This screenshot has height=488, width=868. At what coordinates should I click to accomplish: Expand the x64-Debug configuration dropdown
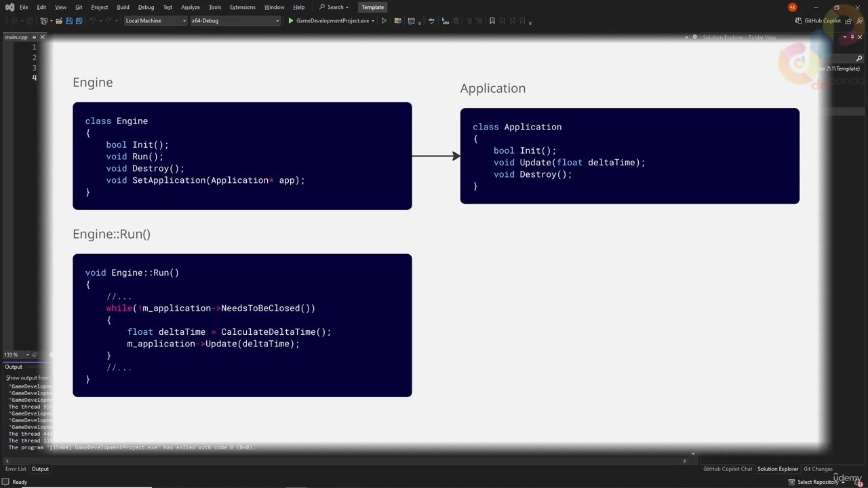pos(235,21)
